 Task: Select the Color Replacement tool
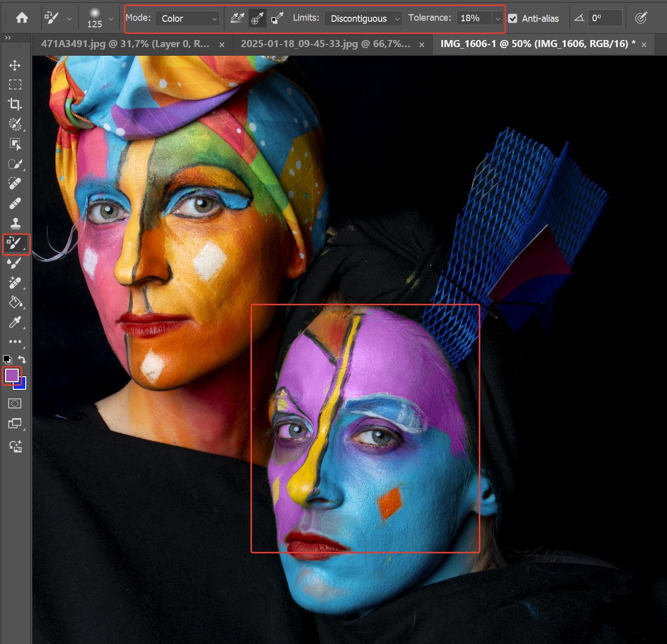click(x=15, y=244)
